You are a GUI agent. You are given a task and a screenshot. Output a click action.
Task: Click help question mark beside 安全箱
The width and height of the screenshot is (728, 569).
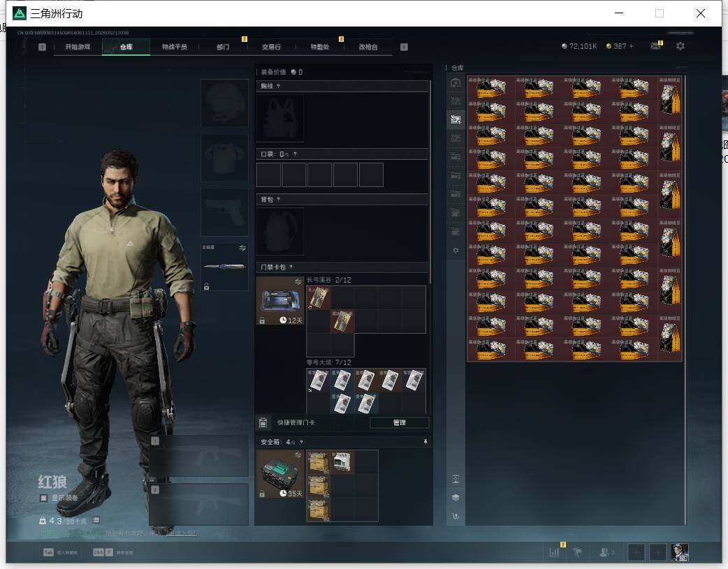[301, 443]
